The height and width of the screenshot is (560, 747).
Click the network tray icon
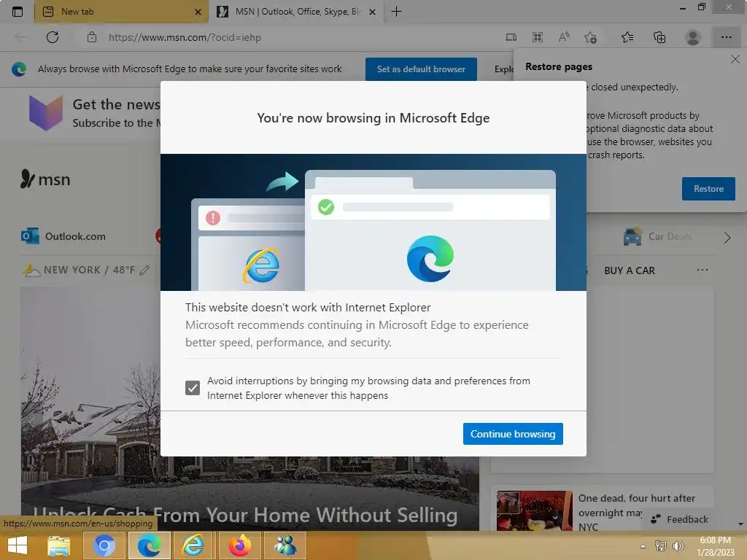click(660, 545)
